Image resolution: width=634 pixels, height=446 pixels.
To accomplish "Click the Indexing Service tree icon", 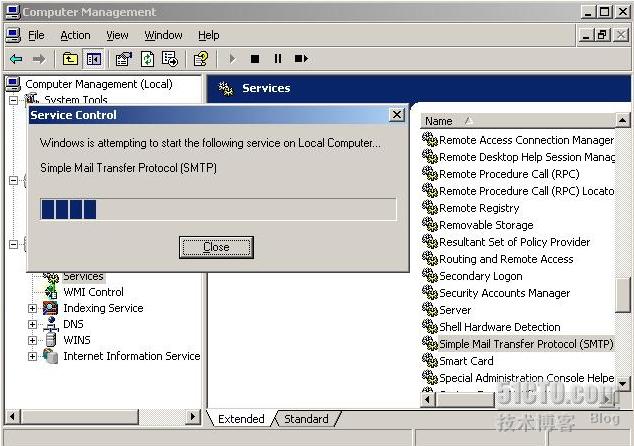I will point(51,308).
